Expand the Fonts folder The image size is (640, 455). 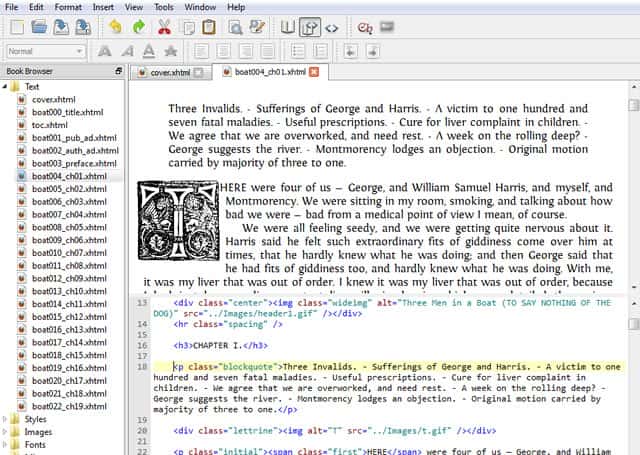click(x=5, y=444)
